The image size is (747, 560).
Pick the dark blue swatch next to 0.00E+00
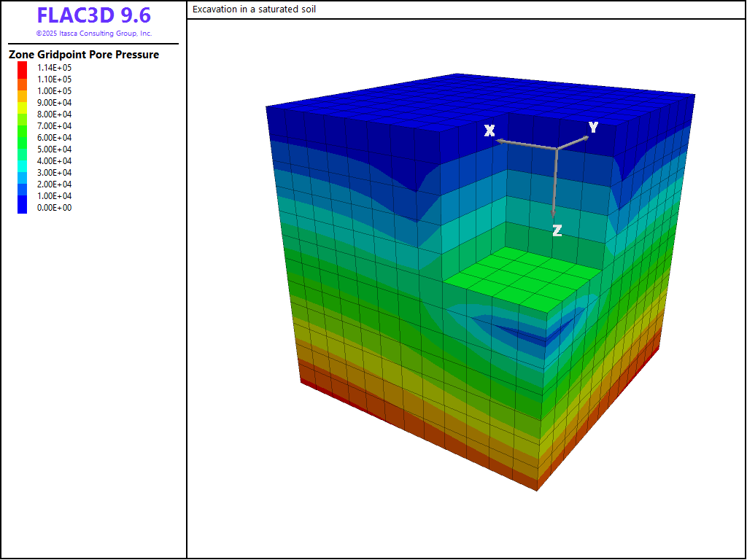tap(23, 208)
